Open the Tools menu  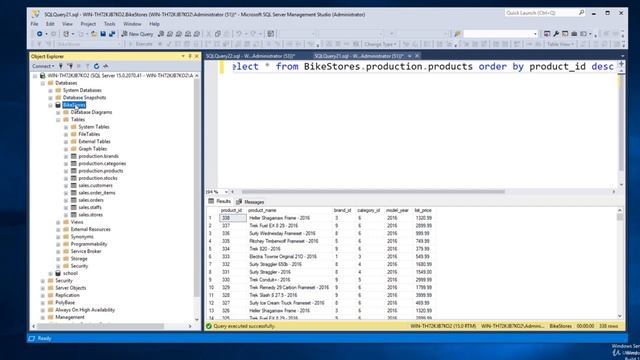pyautogui.click(x=109, y=24)
